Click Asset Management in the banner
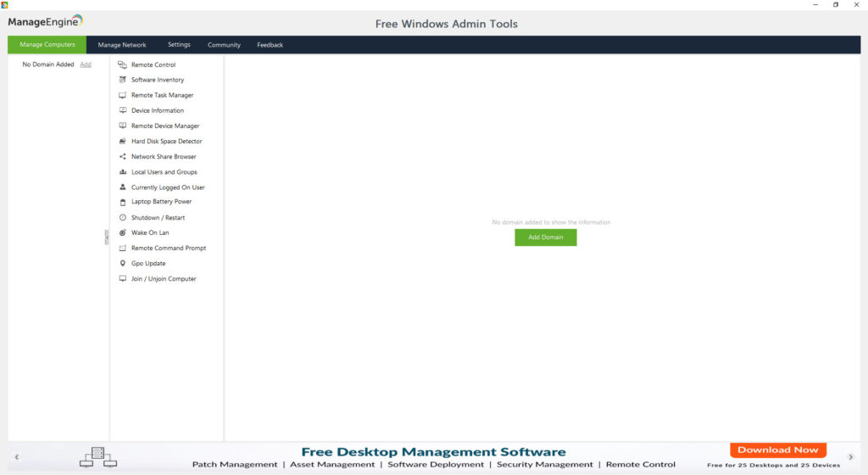Image resolution: width=868 pixels, height=475 pixels. tap(332, 465)
